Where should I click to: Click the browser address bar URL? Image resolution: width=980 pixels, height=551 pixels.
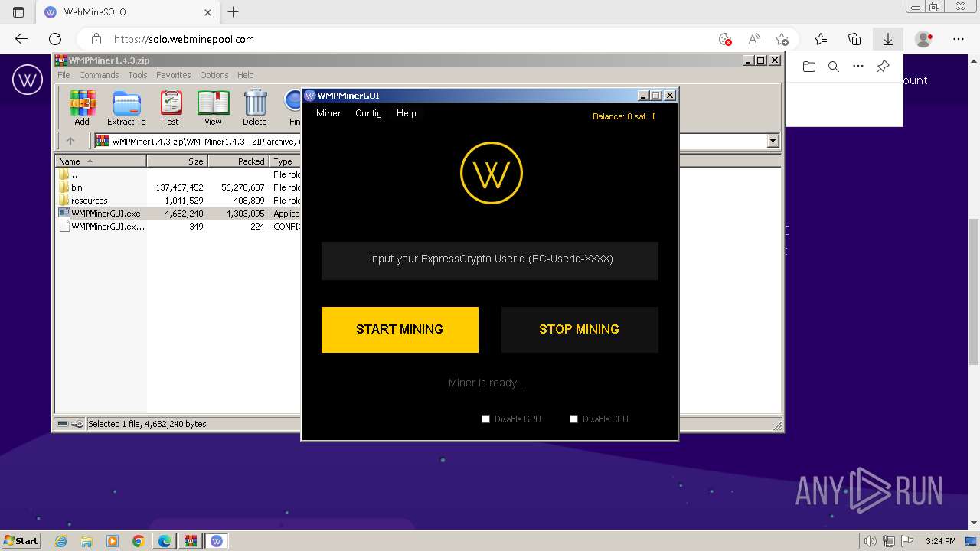point(184,39)
